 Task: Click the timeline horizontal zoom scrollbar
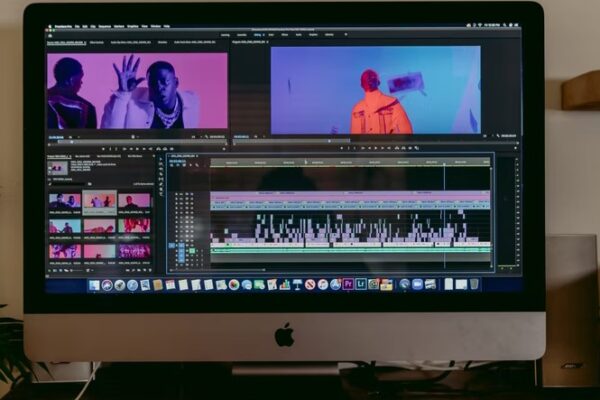218,269
